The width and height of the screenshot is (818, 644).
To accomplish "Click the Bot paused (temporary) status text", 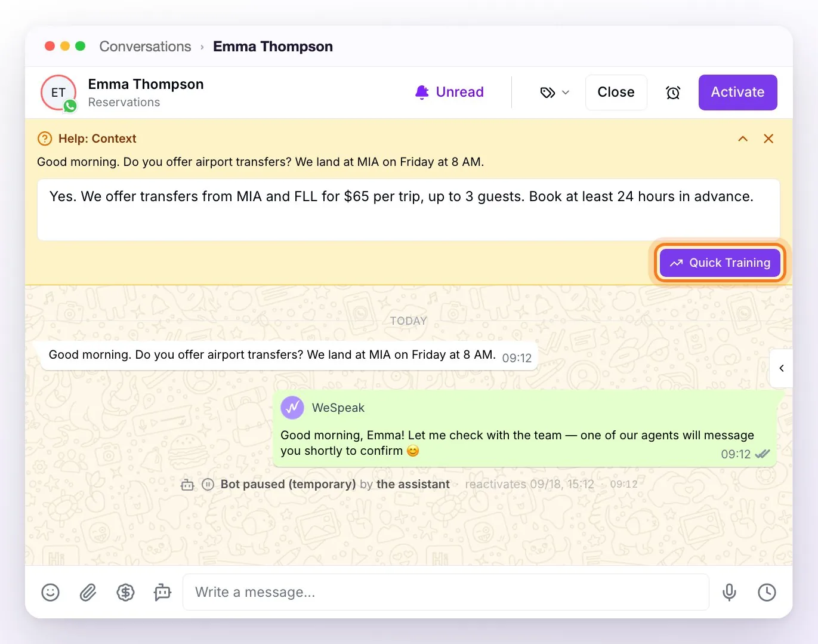I will click(288, 484).
